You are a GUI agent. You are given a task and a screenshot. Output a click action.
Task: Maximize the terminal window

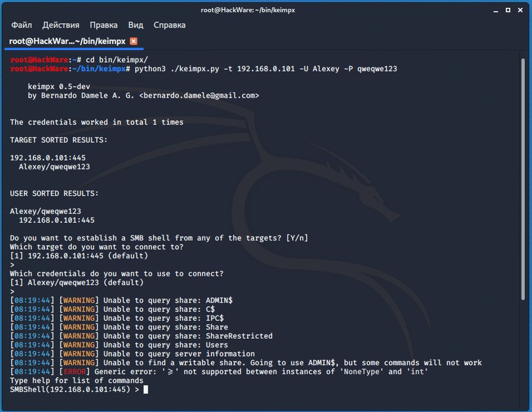[508, 10]
